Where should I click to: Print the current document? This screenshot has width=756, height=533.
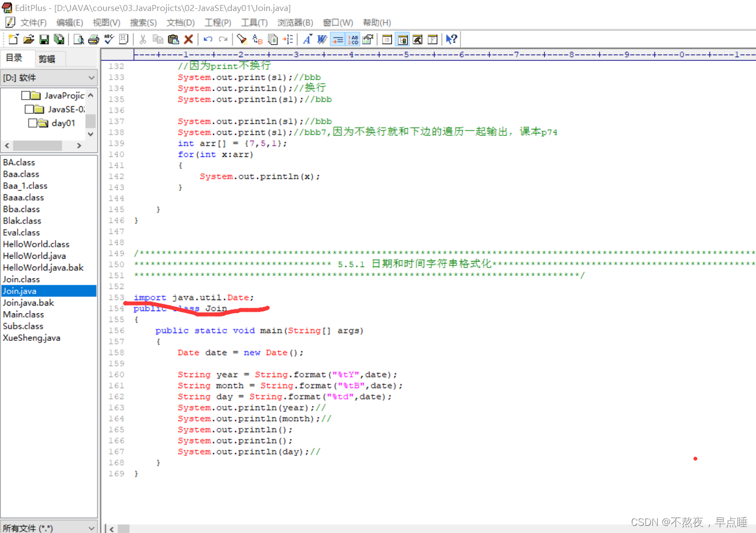tap(94, 39)
